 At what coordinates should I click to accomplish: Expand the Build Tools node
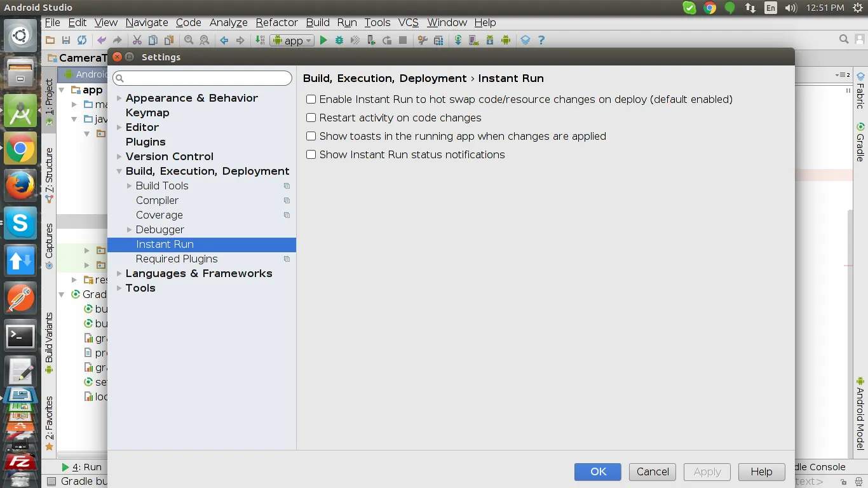pos(130,186)
